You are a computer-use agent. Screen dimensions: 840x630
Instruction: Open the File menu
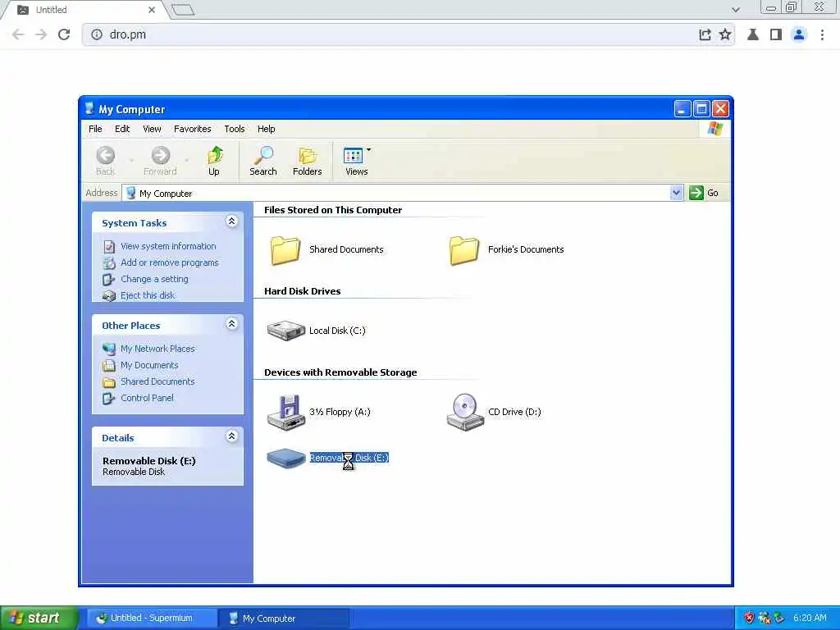click(x=95, y=129)
